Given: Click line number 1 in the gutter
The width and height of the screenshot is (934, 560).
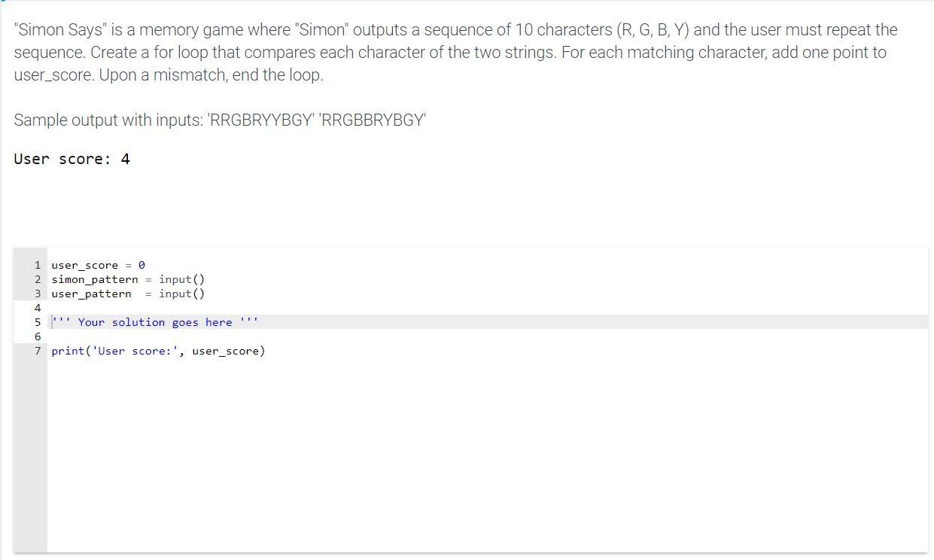Looking at the screenshot, I should 37,265.
